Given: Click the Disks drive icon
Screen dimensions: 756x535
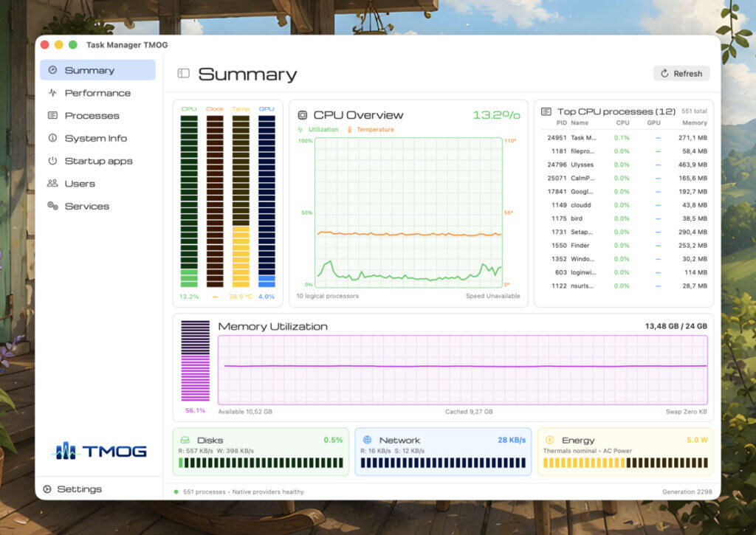Looking at the screenshot, I should [185, 440].
